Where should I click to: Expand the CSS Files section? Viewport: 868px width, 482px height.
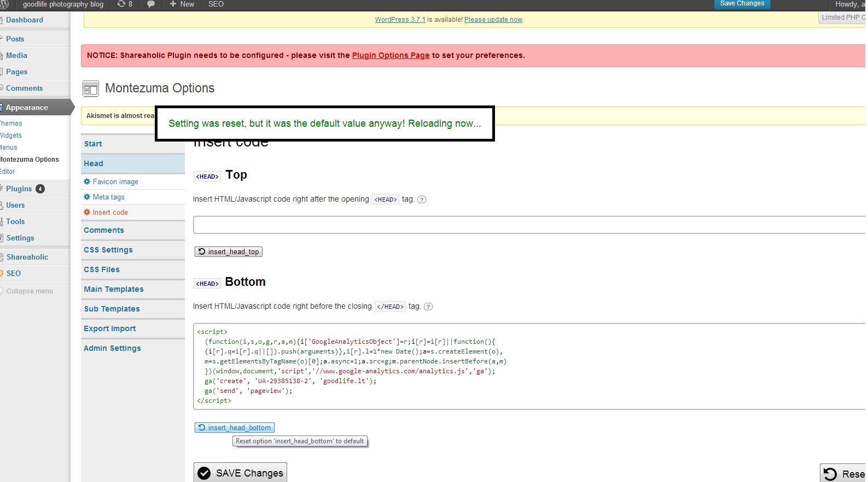tap(133, 269)
